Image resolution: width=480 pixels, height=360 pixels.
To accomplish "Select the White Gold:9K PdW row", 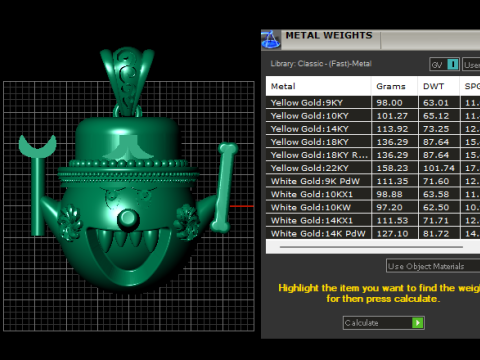I will pos(373,181).
